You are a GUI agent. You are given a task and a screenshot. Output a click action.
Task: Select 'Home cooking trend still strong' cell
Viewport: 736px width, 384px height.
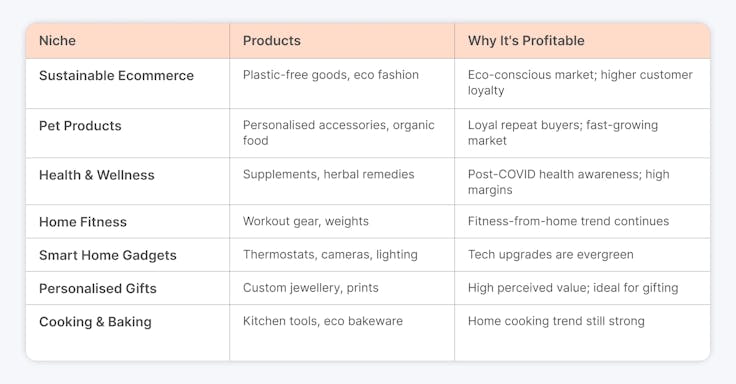coord(582,333)
